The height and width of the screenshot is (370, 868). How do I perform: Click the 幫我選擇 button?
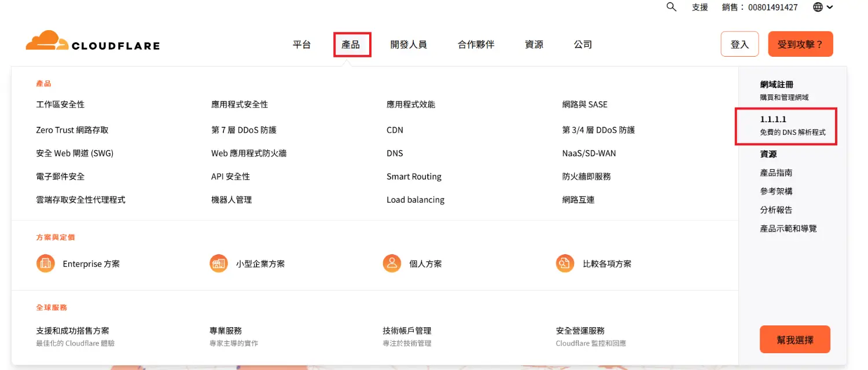pos(795,340)
